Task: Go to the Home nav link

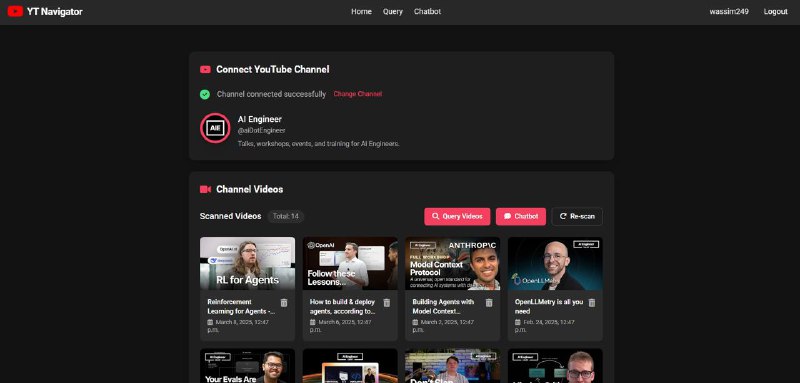Action: coord(361,12)
